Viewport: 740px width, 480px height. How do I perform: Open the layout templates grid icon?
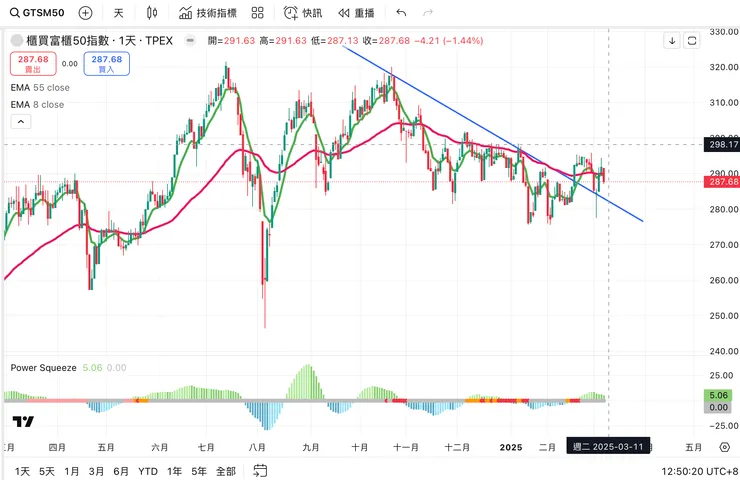258,13
